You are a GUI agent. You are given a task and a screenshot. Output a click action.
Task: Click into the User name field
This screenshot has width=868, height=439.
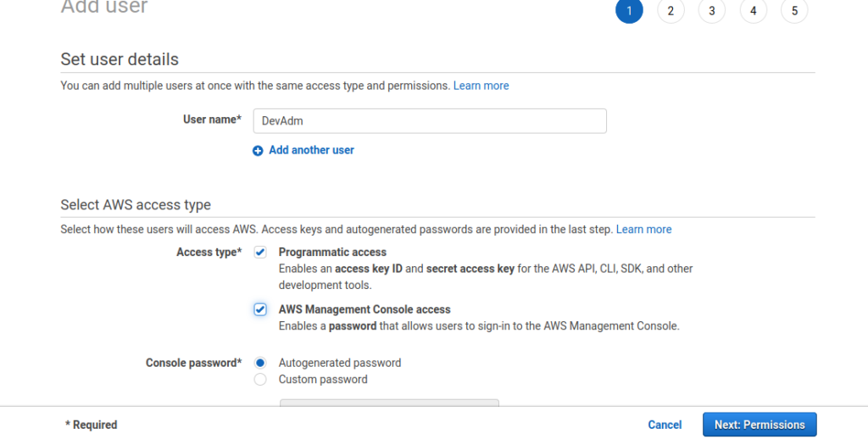click(430, 120)
